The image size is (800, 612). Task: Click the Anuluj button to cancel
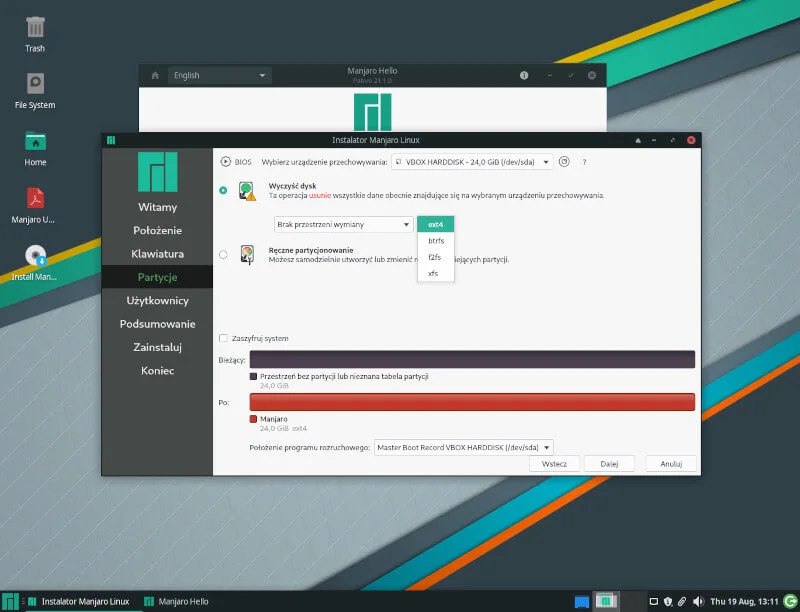pyautogui.click(x=671, y=463)
